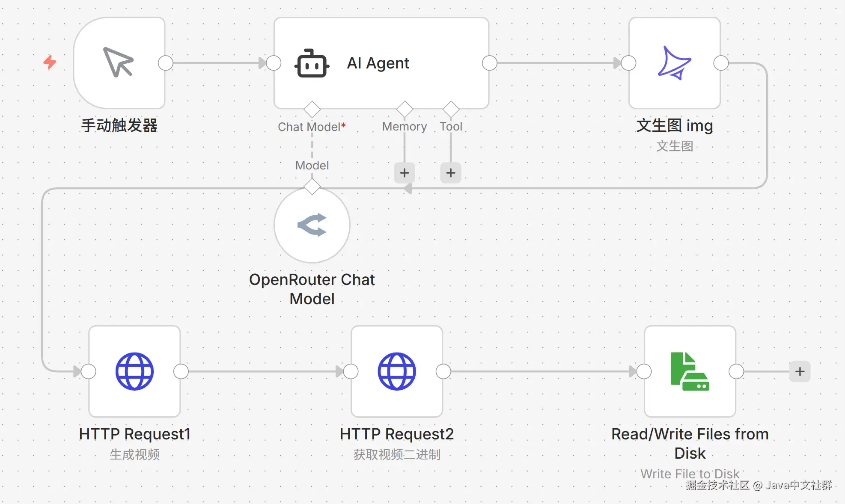Select the HTTP Request2 globe icon
Screen dimensions: 845x504
396,371
